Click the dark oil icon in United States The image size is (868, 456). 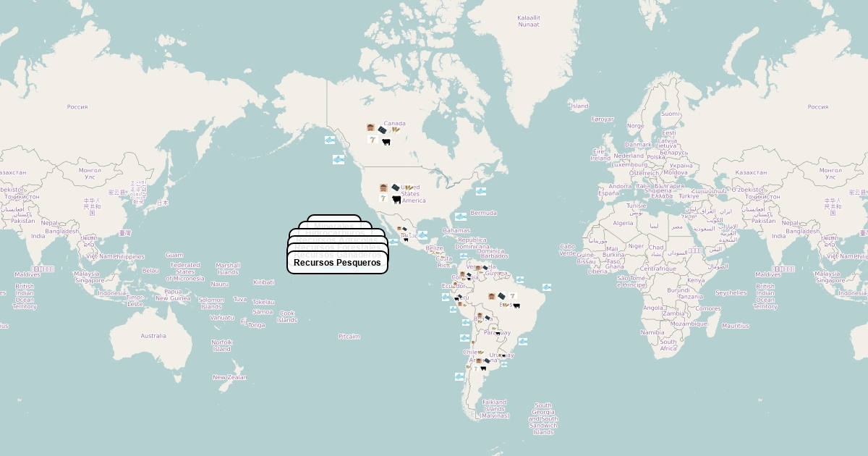pos(396,187)
